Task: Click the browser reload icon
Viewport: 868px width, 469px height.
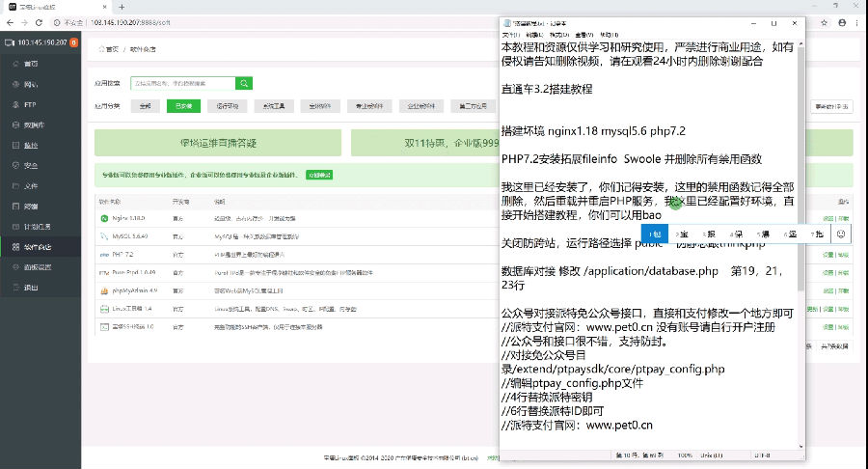Action: [x=39, y=23]
